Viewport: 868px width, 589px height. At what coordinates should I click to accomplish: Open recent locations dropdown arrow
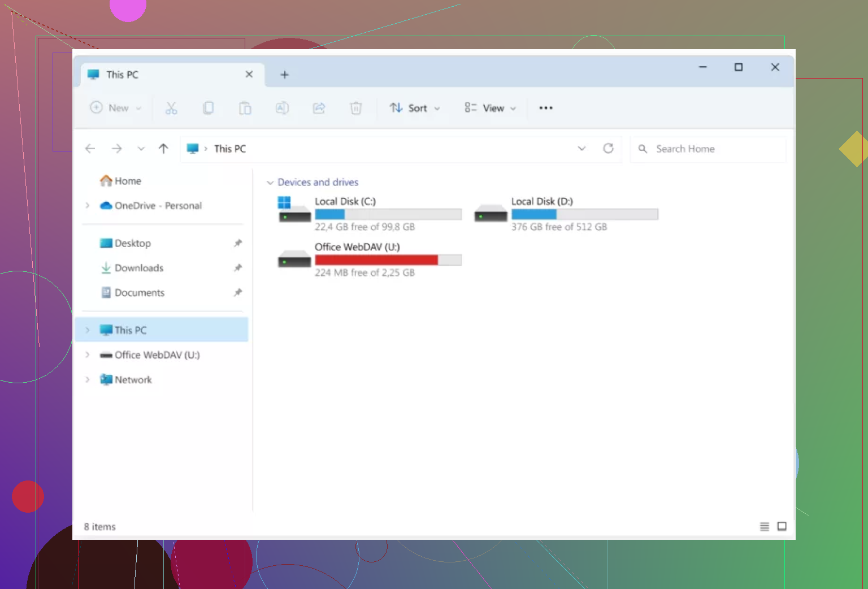141,149
